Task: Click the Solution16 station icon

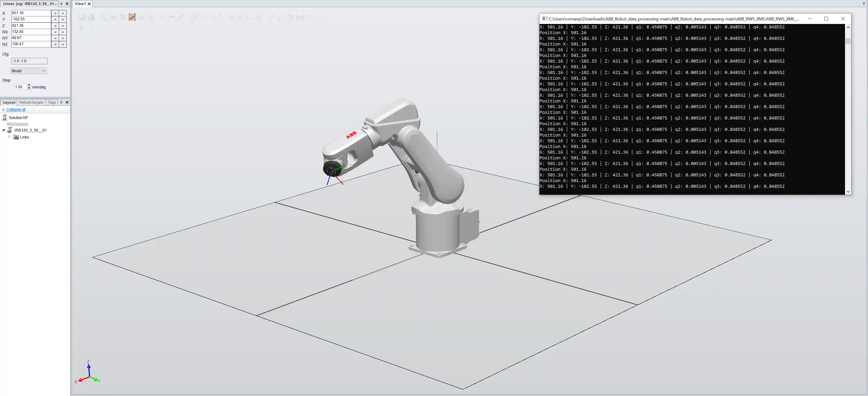Action: (x=5, y=117)
